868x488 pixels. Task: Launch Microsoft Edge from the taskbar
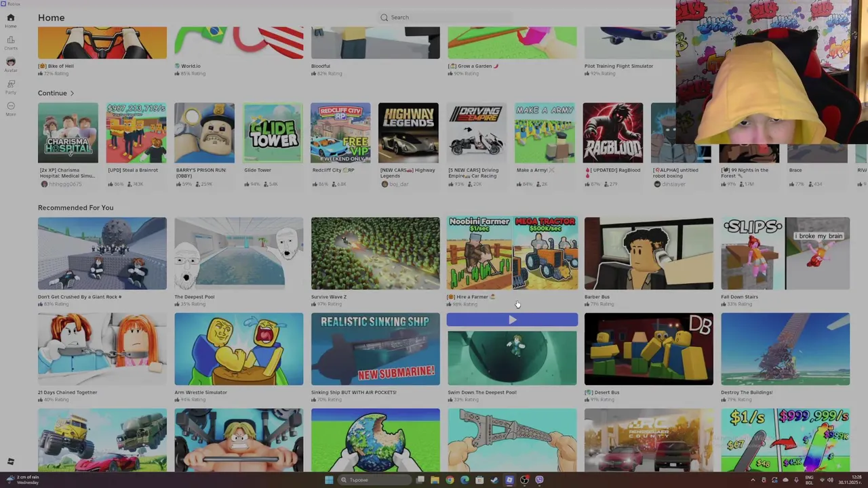click(x=465, y=480)
